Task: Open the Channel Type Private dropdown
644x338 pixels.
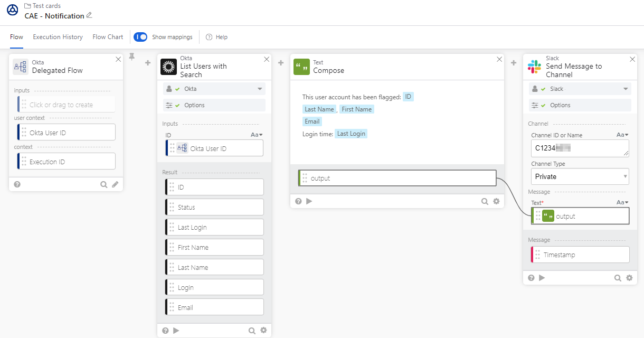Action: point(580,176)
